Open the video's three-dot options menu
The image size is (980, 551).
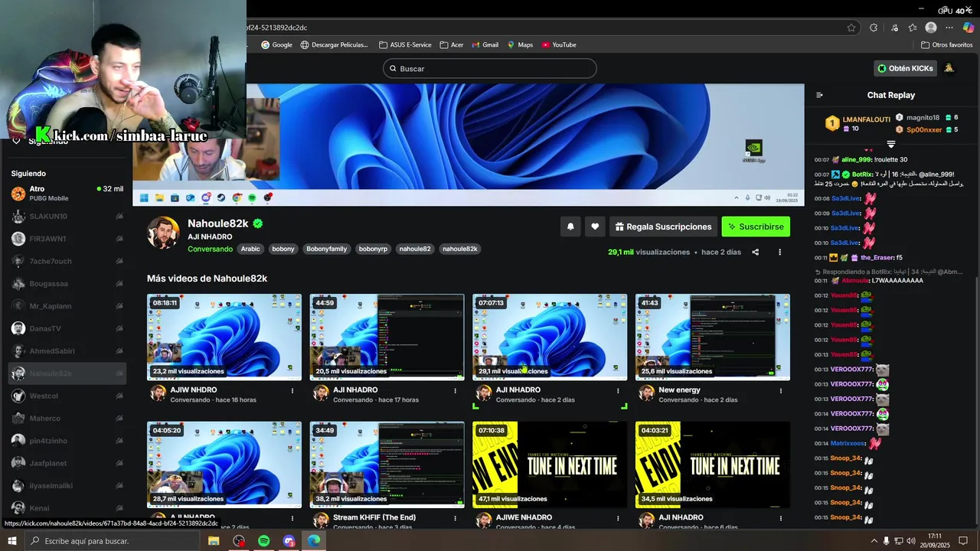(x=780, y=252)
